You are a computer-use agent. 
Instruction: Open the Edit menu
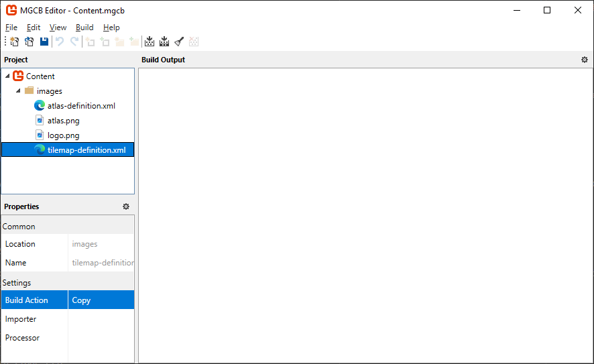pyautogui.click(x=34, y=27)
